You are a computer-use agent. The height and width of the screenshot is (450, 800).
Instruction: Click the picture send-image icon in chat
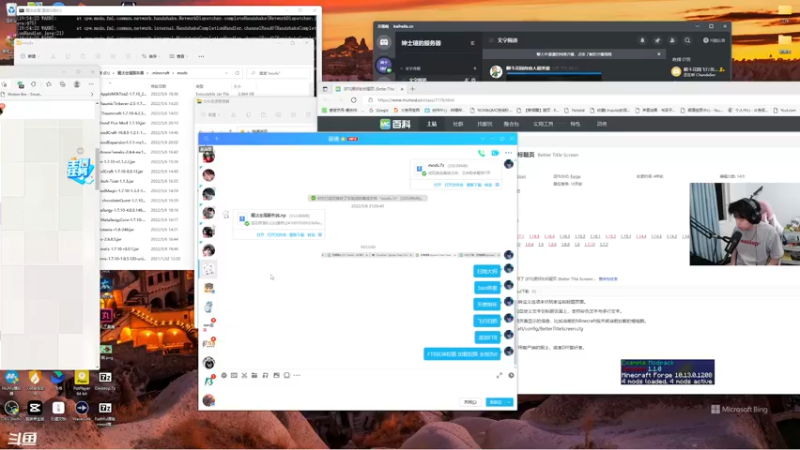coord(276,375)
